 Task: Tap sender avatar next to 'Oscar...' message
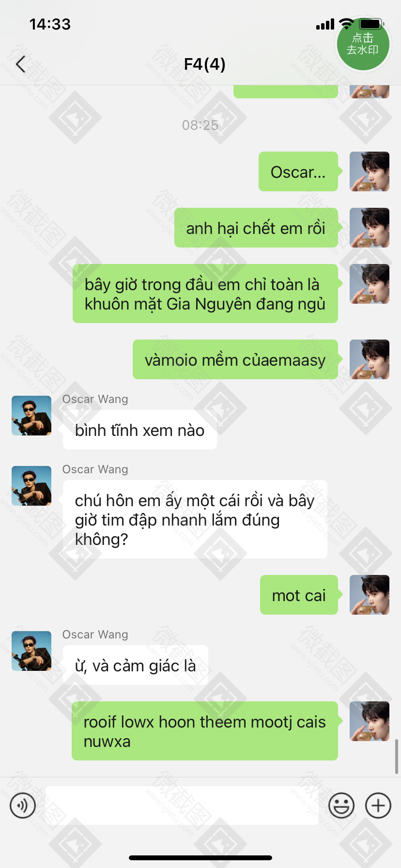point(370,171)
